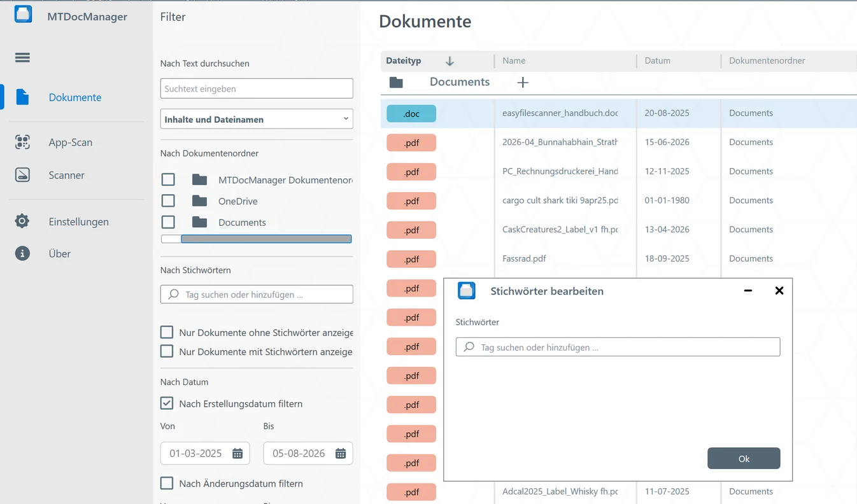Click the .pdf badge of the CaskCreatures2_Label row
Image resolution: width=857 pixels, height=504 pixels.
click(411, 230)
